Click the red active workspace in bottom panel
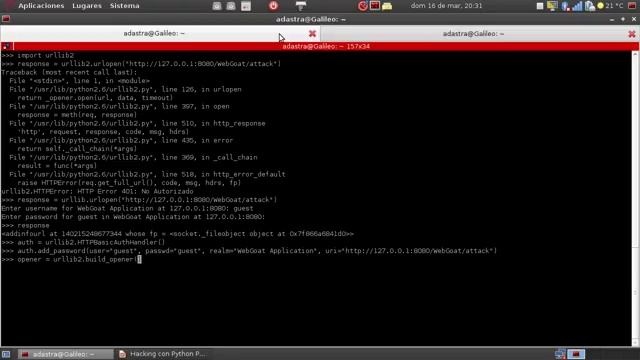 [x=576, y=354]
